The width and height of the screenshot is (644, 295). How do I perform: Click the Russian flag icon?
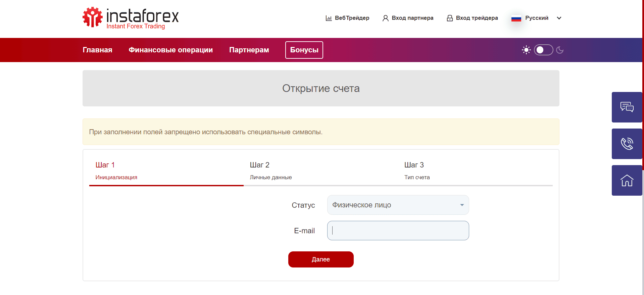[x=516, y=19]
